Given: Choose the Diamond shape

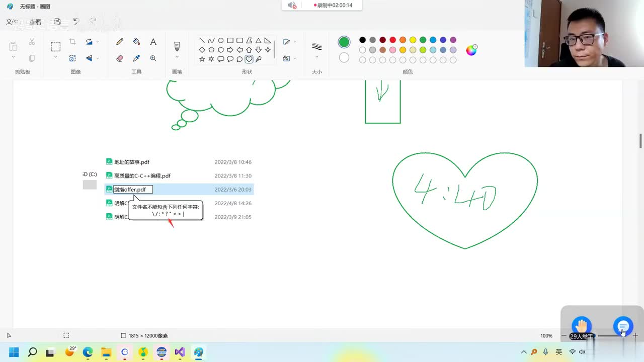Looking at the screenshot, I should click(x=202, y=50).
